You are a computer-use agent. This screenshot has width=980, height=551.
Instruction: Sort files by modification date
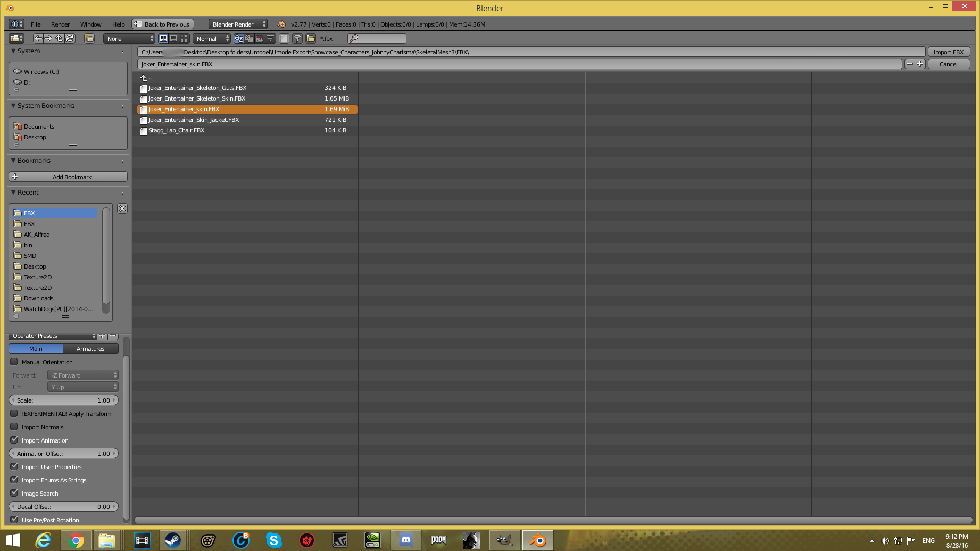coord(260,38)
